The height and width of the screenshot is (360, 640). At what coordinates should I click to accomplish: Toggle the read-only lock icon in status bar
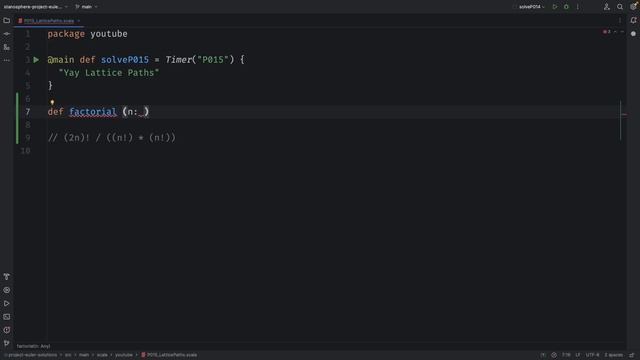pyautogui.click(x=632, y=355)
